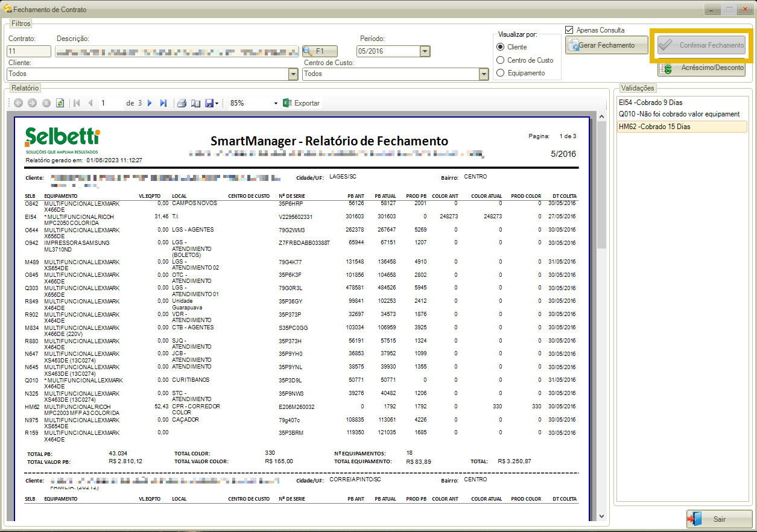757x532 pixels.
Task: Select the Centro de Custo view option
Action: click(x=500, y=60)
